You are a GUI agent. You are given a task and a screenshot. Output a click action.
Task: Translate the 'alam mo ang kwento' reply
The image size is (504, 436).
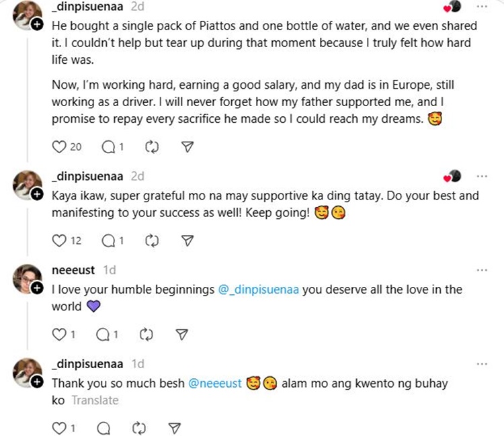(95, 400)
